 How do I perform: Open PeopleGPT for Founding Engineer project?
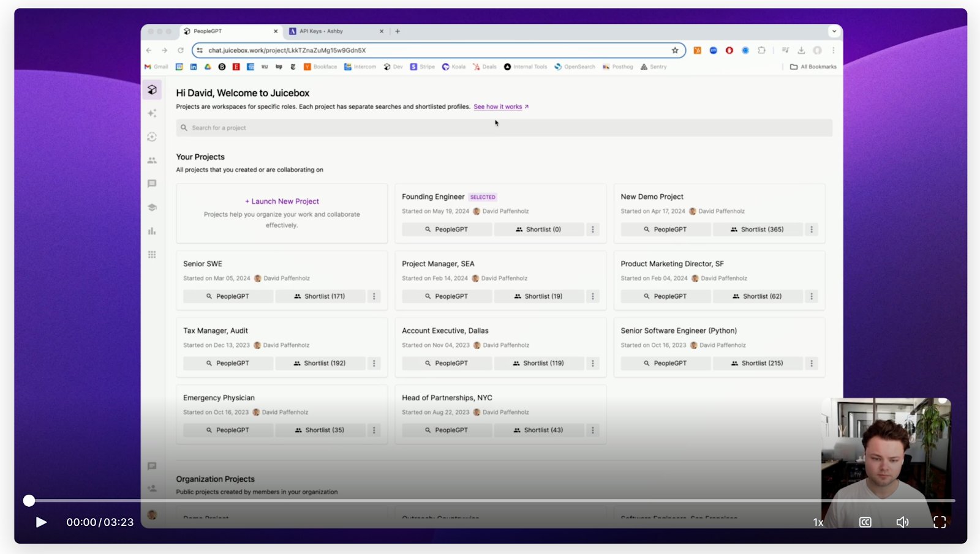pos(447,230)
